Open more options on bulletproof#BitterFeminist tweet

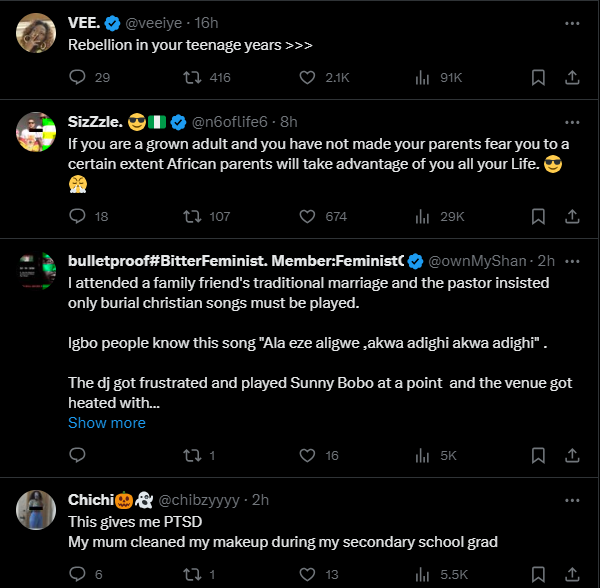572,262
